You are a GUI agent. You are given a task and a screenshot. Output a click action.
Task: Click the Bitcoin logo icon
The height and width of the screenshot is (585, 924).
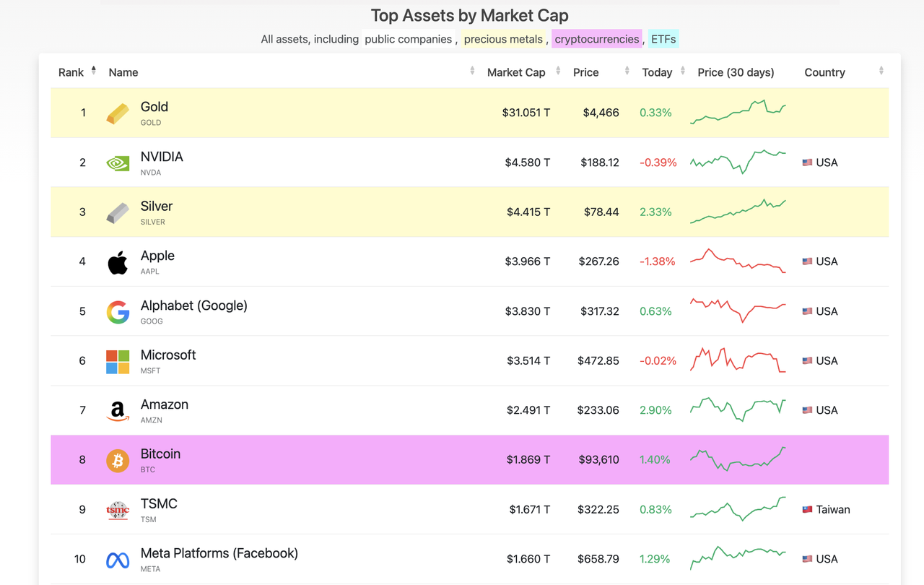[x=118, y=460]
